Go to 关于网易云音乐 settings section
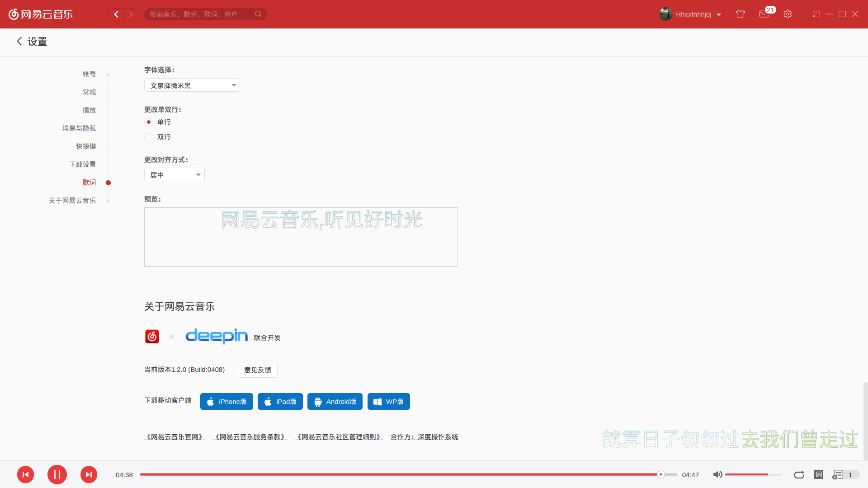Image resolution: width=868 pixels, height=488 pixels. (x=72, y=201)
